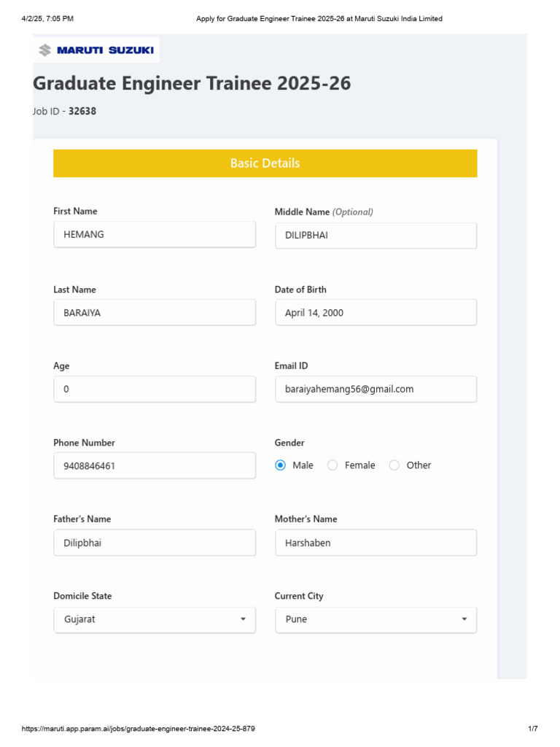Screen dimensions: 560x747
Task: Focus the Father's Name input
Action: click(155, 543)
